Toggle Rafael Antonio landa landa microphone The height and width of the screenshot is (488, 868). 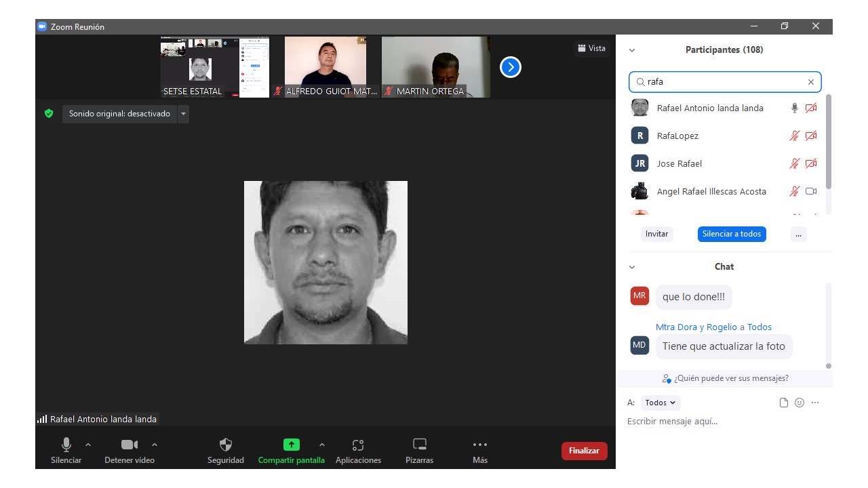point(795,108)
